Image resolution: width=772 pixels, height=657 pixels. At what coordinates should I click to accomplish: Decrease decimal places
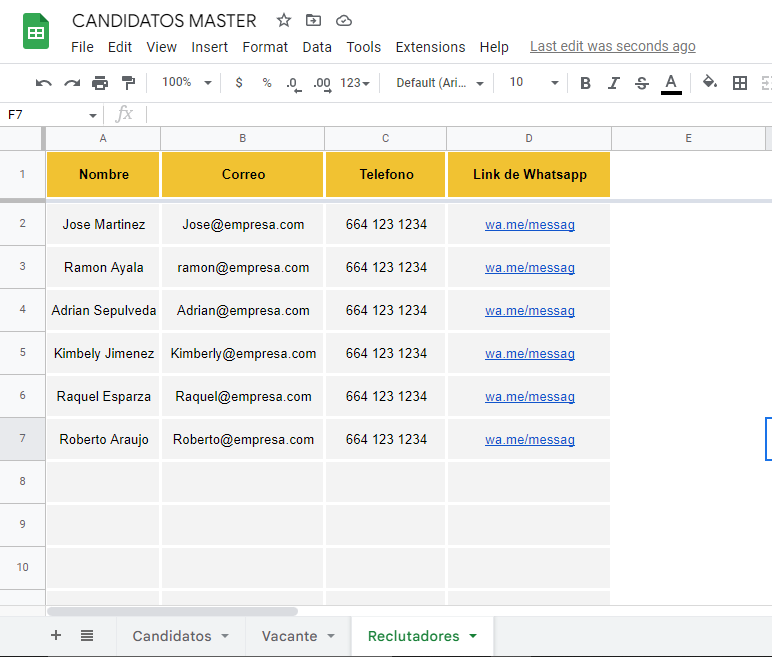click(293, 84)
